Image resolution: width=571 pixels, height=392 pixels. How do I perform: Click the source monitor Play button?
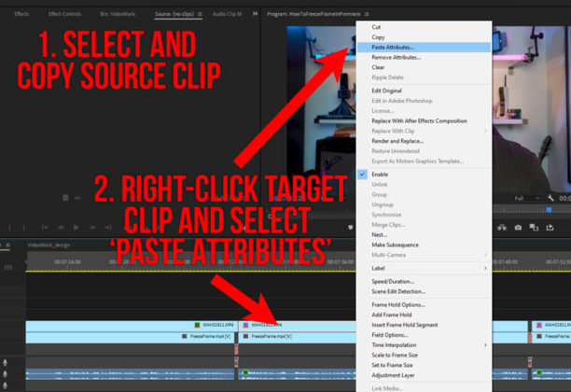tap(77, 228)
